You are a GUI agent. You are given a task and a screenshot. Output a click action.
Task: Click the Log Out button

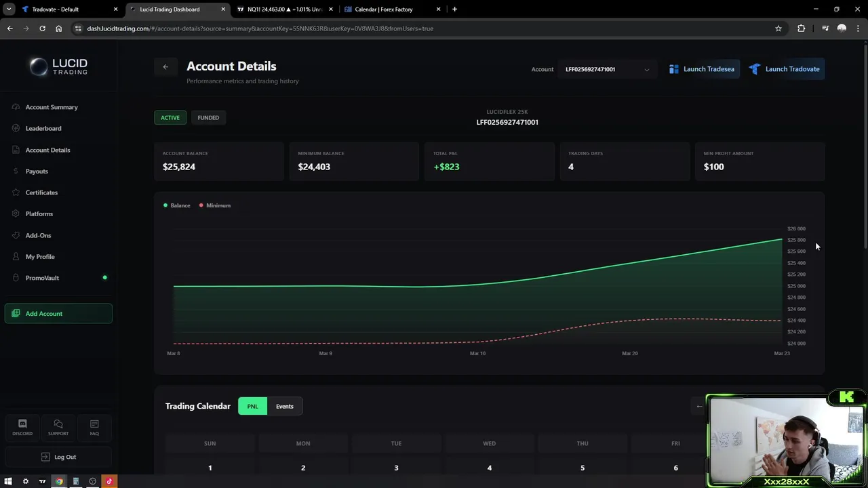coord(58,457)
